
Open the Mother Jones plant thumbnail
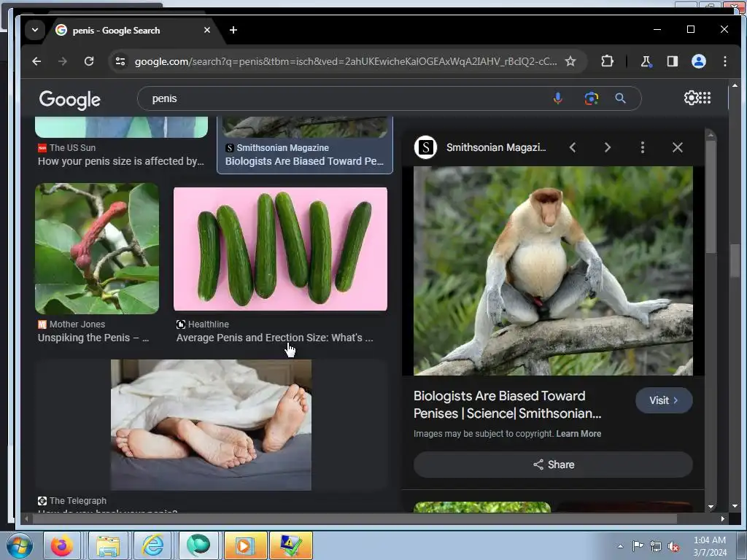pos(97,249)
